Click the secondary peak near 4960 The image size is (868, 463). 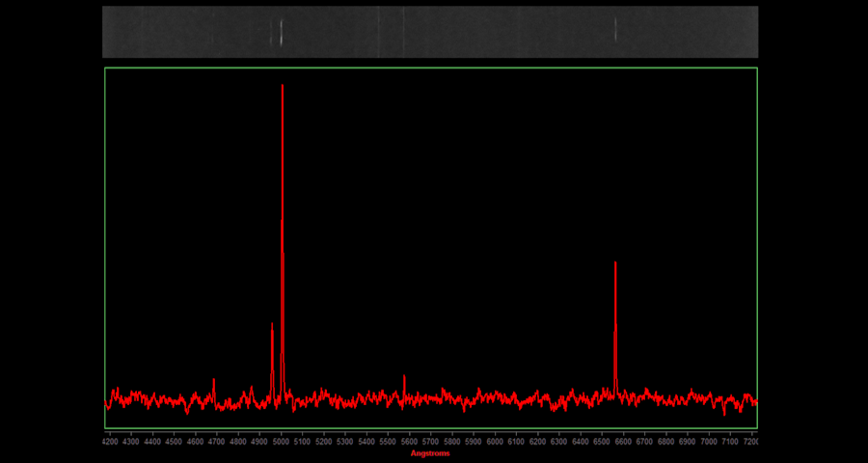(272, 325)
